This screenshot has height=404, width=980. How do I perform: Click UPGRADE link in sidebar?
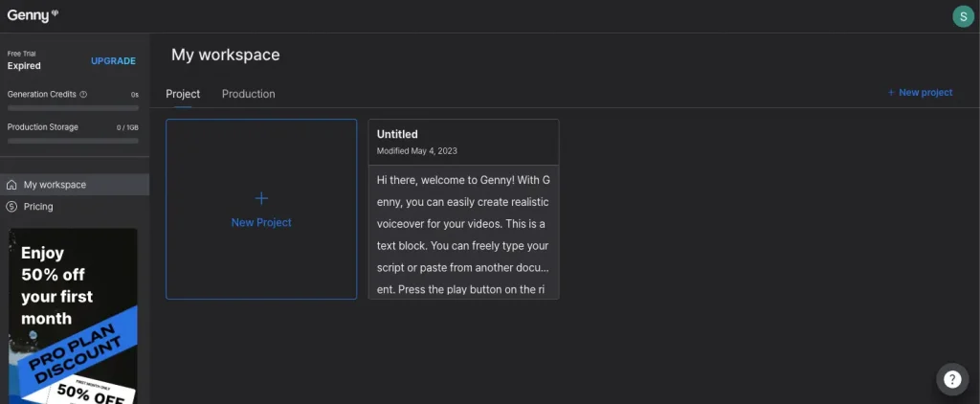tap(113, 60)
